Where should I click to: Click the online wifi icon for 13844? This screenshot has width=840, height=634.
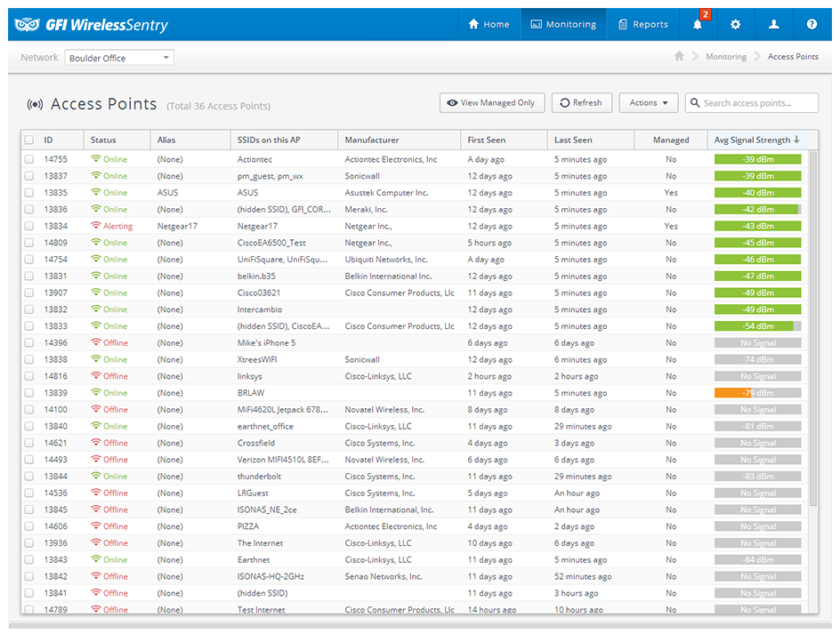click(96, 476)
